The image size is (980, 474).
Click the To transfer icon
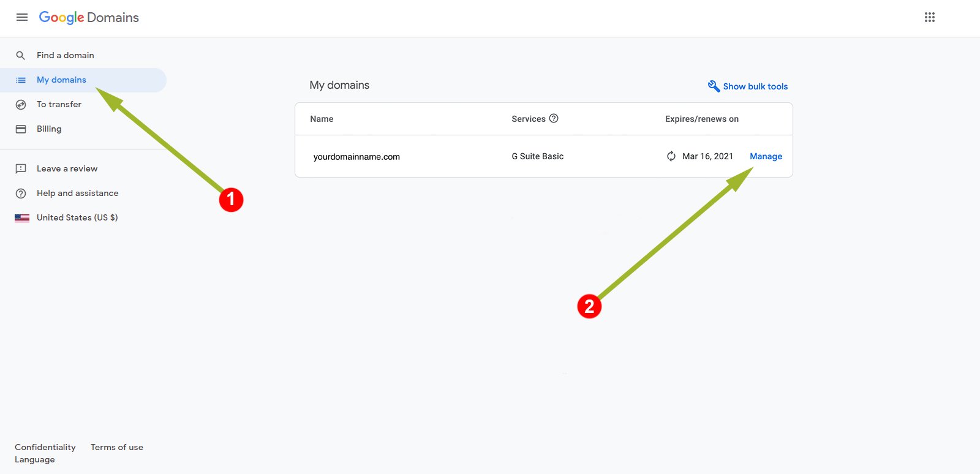21,105
